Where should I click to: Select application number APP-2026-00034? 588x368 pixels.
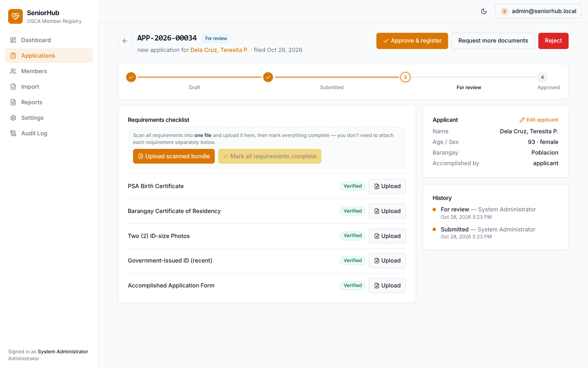coord(167,38)
